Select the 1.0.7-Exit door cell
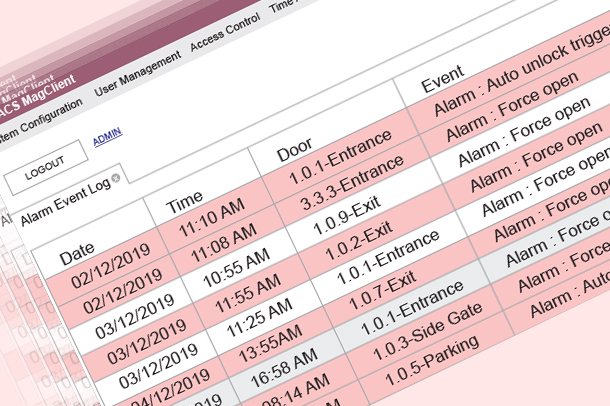 tap(382, 290)
